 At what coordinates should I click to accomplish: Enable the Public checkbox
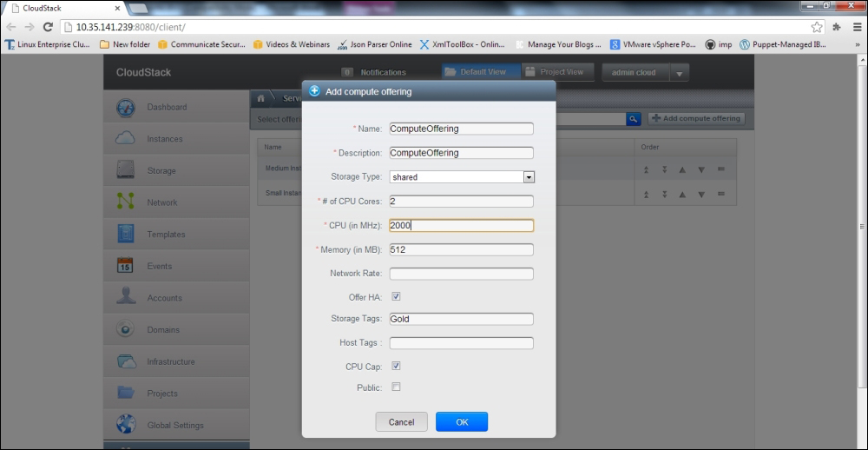397,387
